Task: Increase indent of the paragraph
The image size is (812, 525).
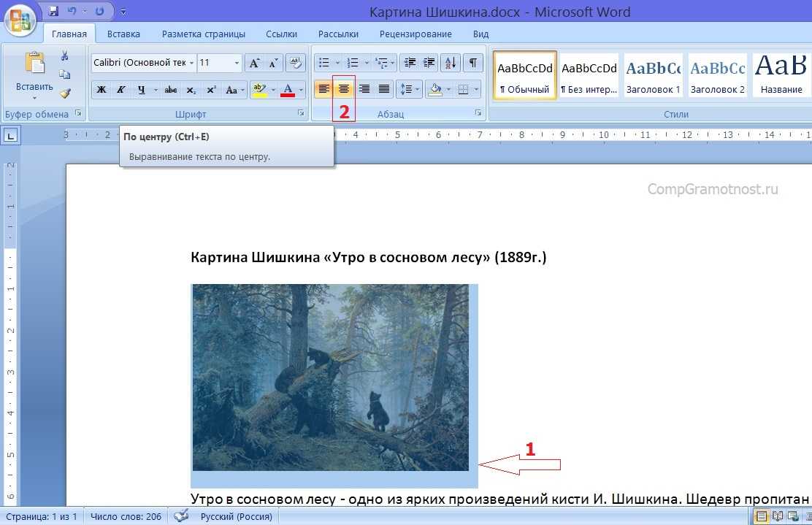Action: coord(429,63)
